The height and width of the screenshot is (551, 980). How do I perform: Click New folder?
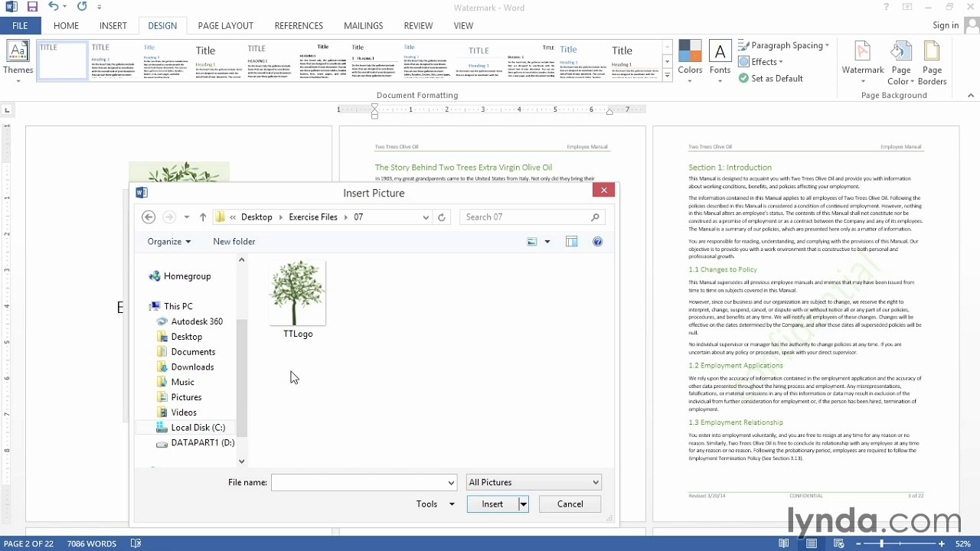(x=234, y=242)
